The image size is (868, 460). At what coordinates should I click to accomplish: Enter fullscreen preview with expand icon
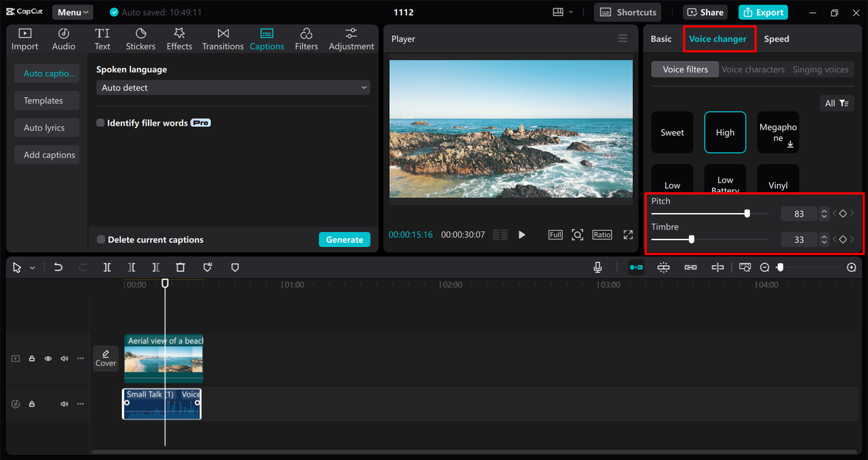[x=628, y=235]
